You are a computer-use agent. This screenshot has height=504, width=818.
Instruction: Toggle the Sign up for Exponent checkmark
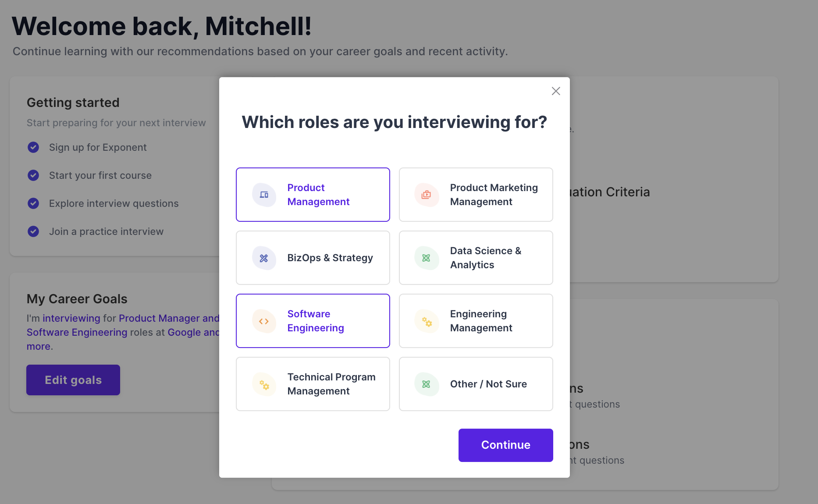click(33, 147)
